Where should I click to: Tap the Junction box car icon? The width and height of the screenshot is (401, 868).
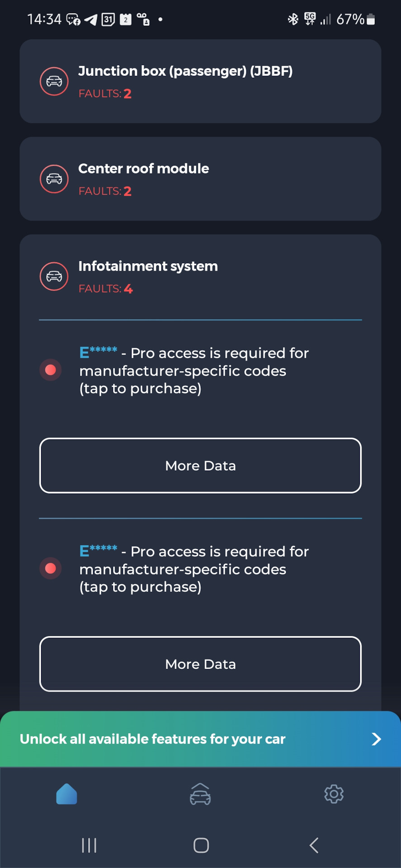54,81
